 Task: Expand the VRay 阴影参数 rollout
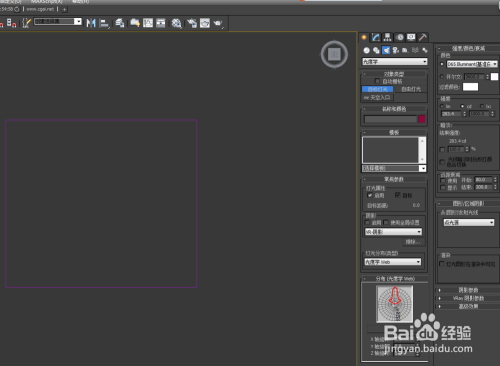point(468,298)
